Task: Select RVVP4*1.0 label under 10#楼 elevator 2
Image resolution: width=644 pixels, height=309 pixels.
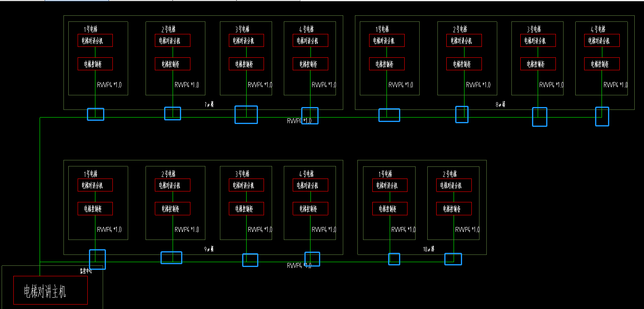Action: coord(467,229)
